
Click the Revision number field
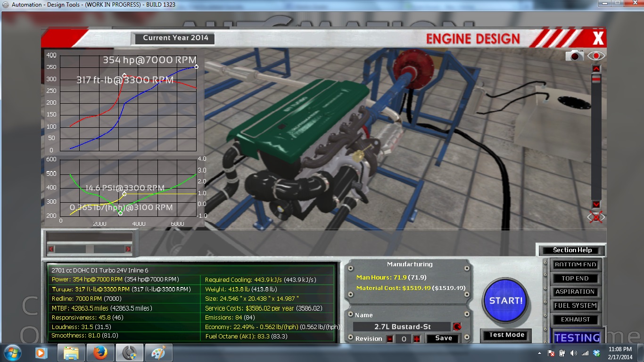pos(404,338)
